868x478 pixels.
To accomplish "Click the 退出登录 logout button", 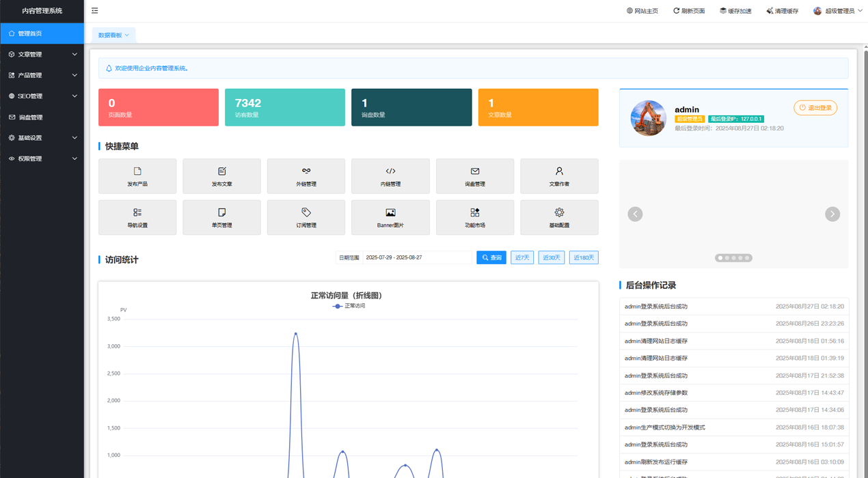I will pyautogui.click(x=815, y=108).
